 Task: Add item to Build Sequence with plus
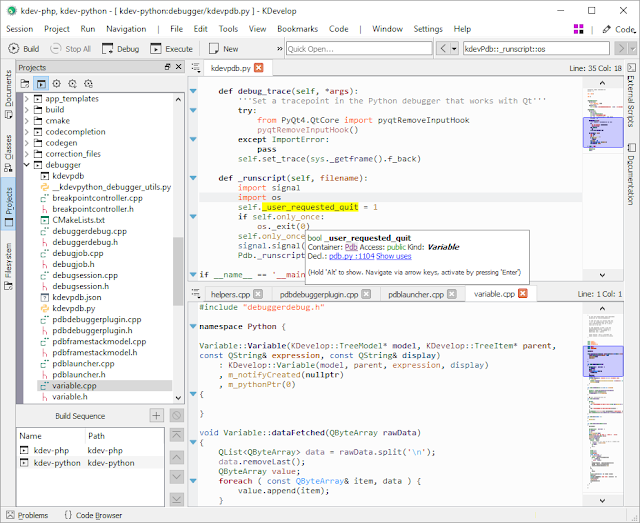(156, 416)
